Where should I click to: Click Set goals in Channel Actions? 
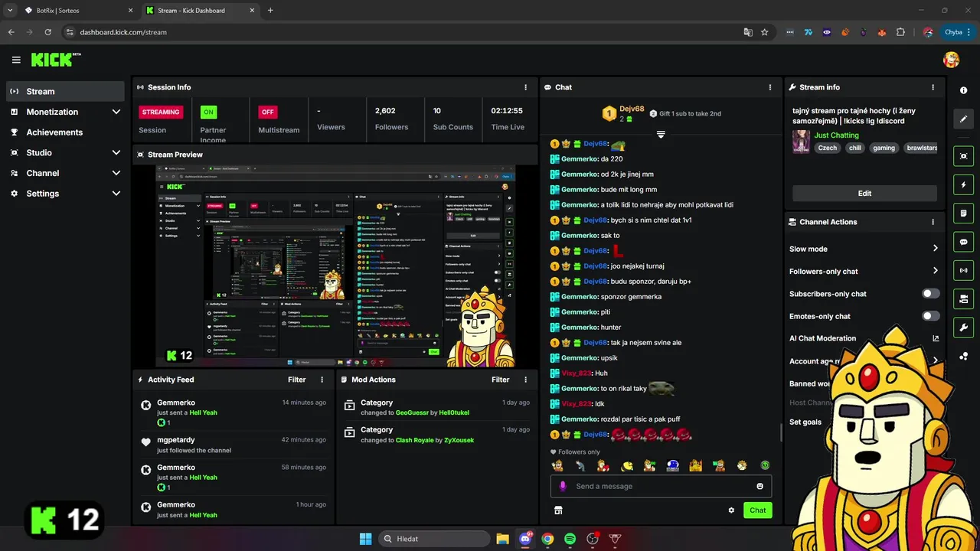click(805, 422)
